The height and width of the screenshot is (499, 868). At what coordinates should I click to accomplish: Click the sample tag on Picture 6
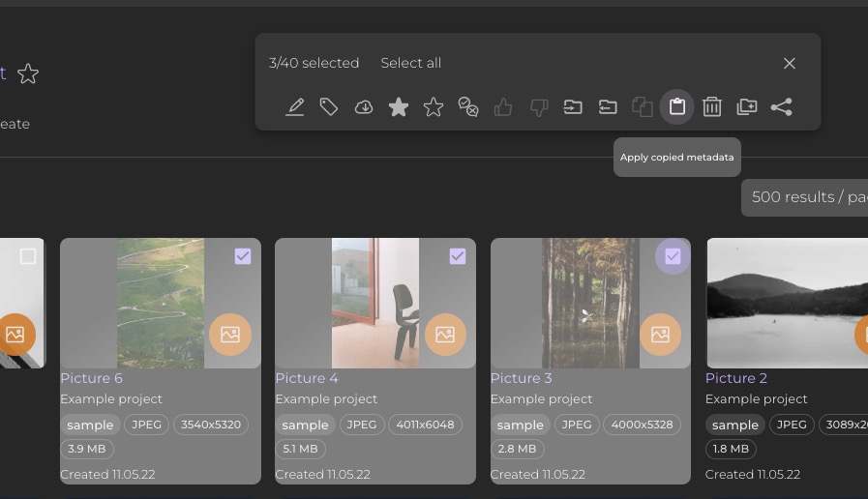coord(90,425)
